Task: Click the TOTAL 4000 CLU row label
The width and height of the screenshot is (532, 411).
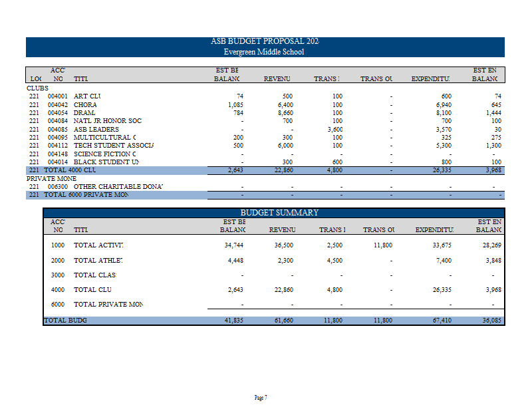Action: pos(70,170)
